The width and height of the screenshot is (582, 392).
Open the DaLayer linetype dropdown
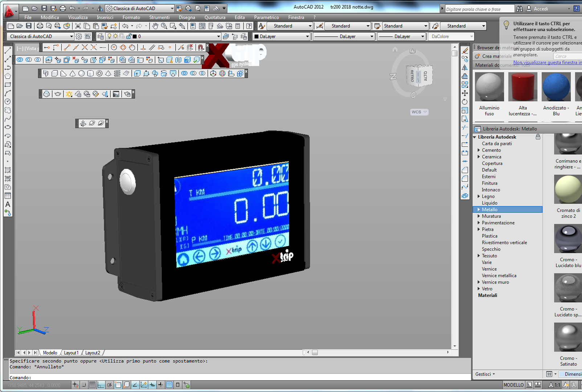pos(343,36)
